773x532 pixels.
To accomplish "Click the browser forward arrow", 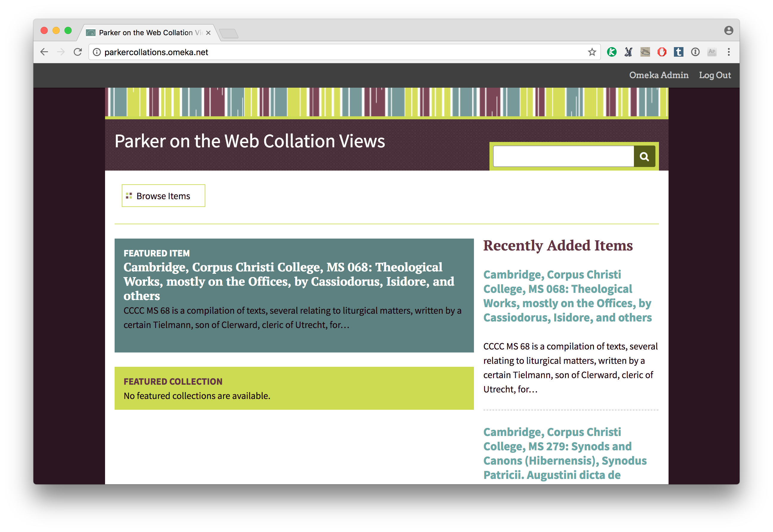I will coord(61,52).
